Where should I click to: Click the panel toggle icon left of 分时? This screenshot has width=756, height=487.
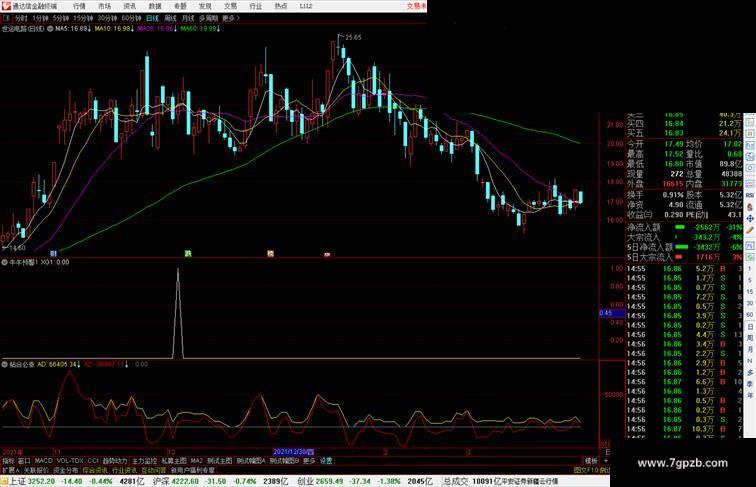click(6, 18)
